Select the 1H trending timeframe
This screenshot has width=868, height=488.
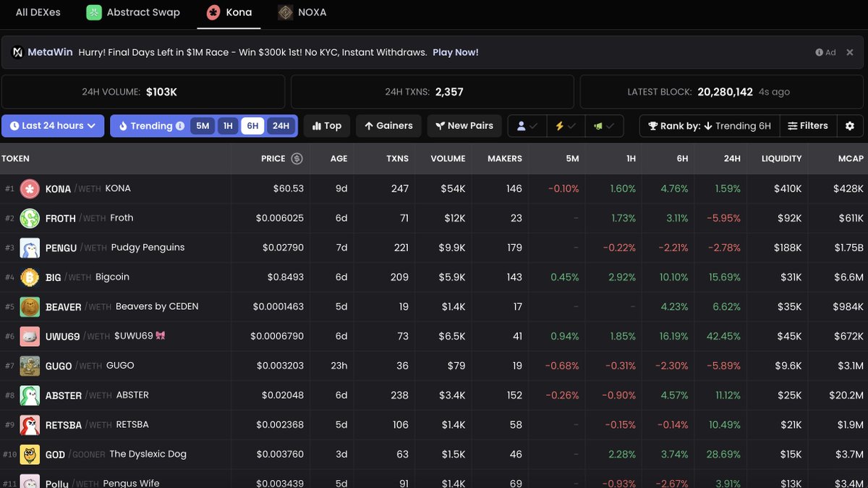(228, 126)
